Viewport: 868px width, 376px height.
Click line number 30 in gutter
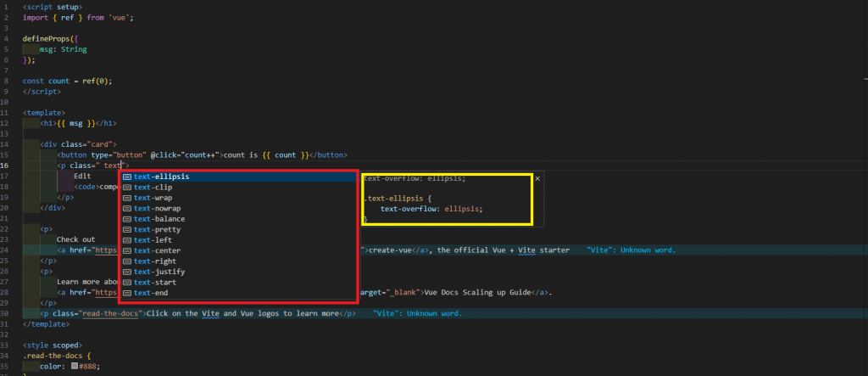click(x=4, y=313)
